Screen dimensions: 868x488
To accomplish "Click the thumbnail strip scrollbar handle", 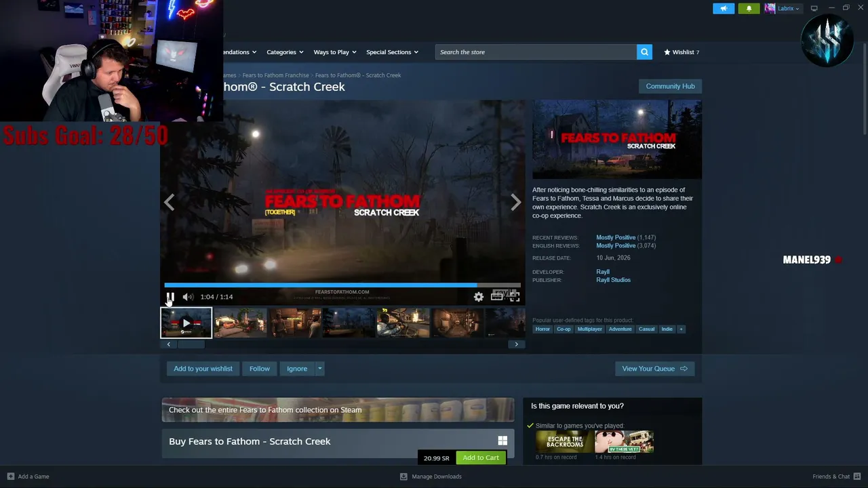I will pyautogui.click(x=191, y=344).
